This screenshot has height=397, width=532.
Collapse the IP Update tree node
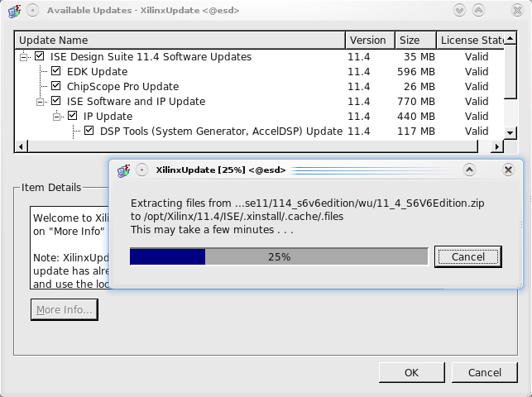(58, 117)
